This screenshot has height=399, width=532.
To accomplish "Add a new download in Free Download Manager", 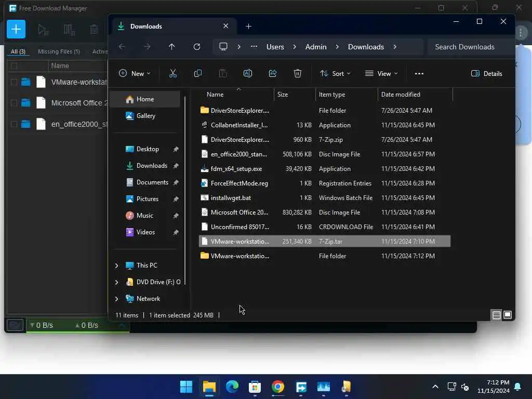I will (x=16, y=29).
